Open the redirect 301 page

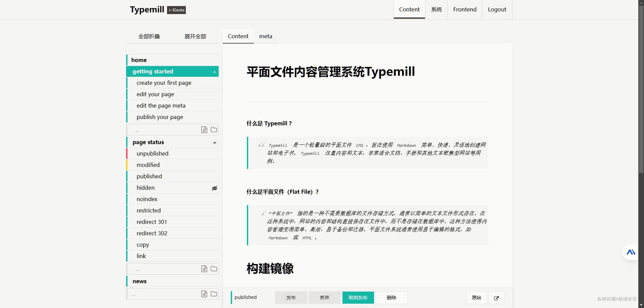click(x=172, y=222)
